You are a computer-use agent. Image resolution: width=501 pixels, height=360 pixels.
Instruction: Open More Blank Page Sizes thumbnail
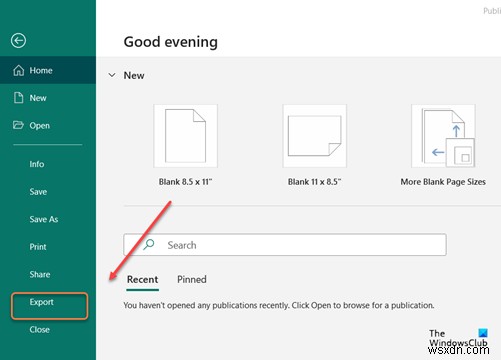(x=443, y=136)
